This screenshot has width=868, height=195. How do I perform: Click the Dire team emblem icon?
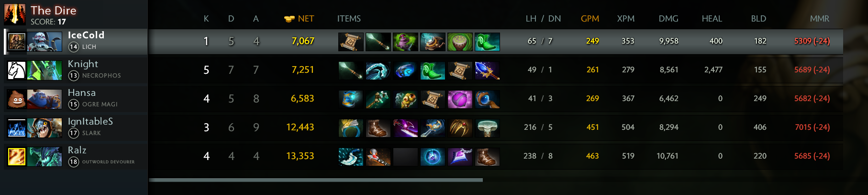click(15, 14)
